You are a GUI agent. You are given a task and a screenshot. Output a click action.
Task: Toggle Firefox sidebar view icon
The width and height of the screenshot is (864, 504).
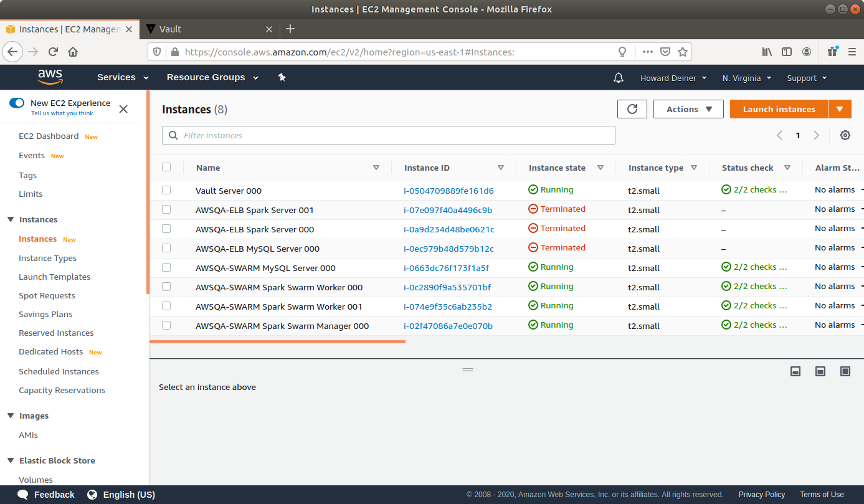[x=787, y=52]
